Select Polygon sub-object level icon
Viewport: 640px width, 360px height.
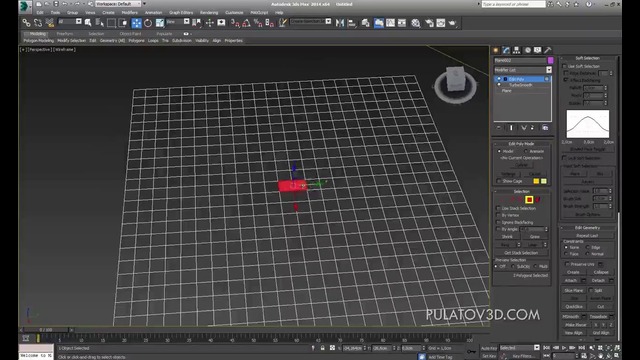click(x=529, y=200)
